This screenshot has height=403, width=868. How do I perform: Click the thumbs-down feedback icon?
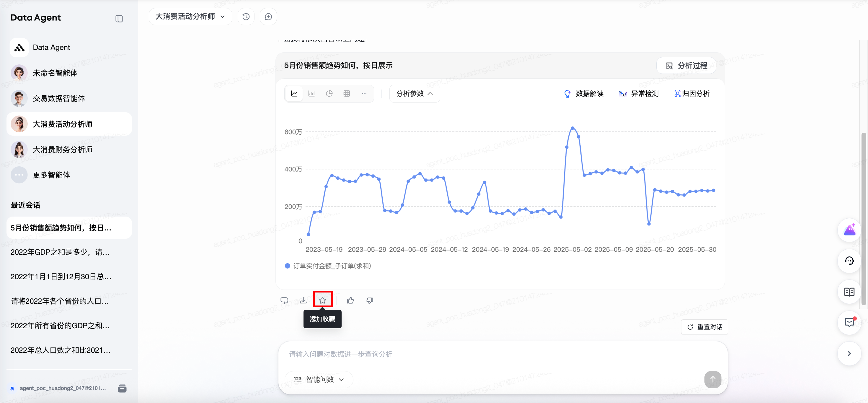[x=370, y=300]
